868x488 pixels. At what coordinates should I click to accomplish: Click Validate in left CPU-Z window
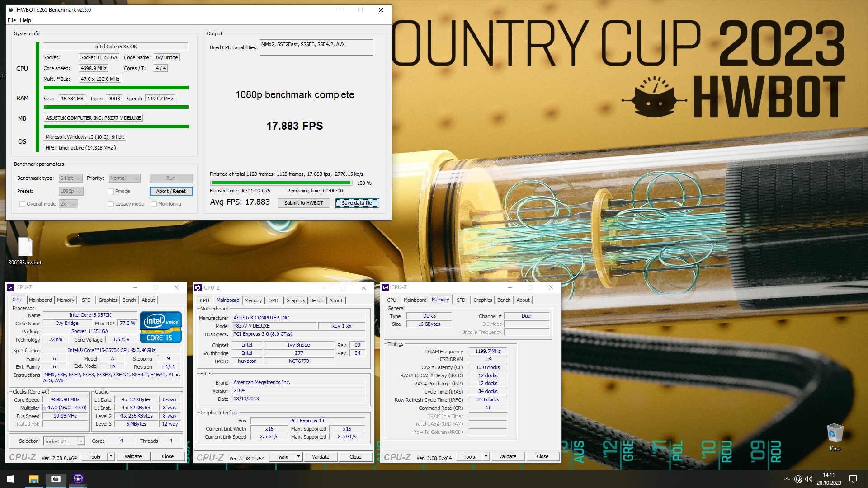point(133,456)
